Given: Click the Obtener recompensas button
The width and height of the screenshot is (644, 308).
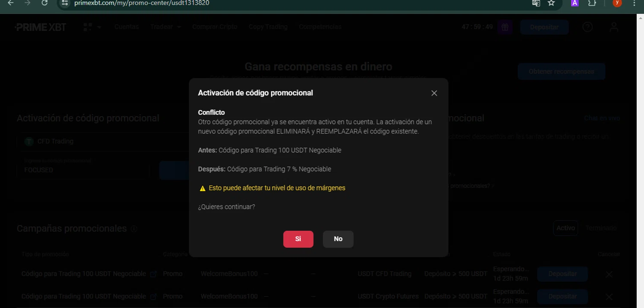Looking at the screenshot, I should tap(562, 72).
